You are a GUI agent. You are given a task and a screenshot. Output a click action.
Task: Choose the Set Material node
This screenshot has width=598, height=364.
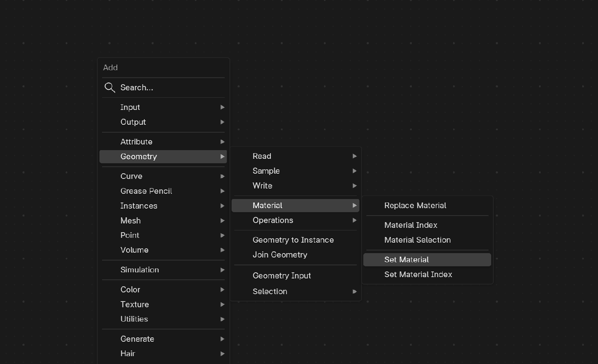406,260
